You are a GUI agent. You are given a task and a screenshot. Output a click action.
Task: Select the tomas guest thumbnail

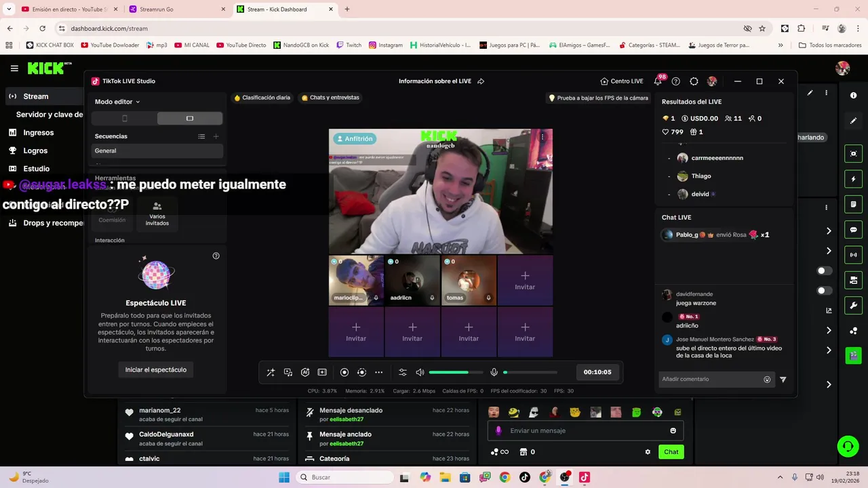tap(469, 279)
